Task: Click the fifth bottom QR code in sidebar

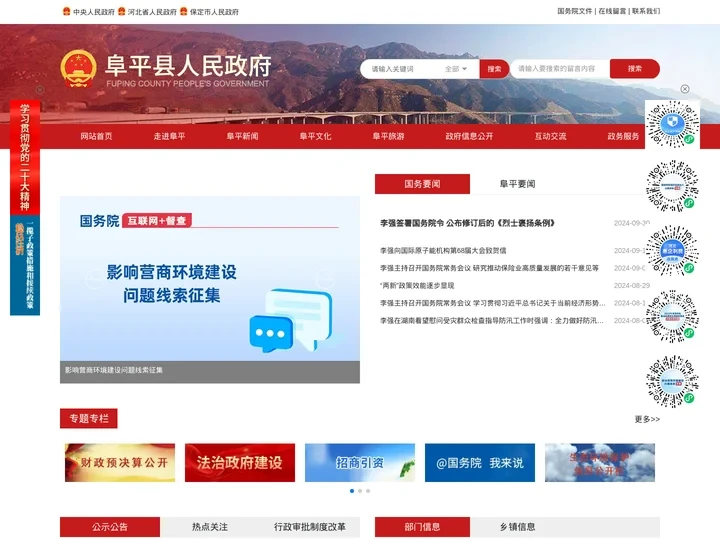Action: (672, 381)
